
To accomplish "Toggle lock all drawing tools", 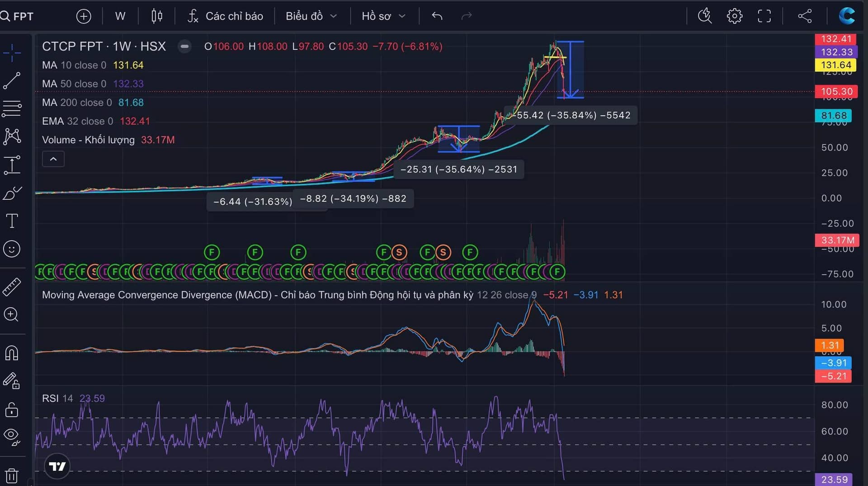I will [x=12, y=410].
